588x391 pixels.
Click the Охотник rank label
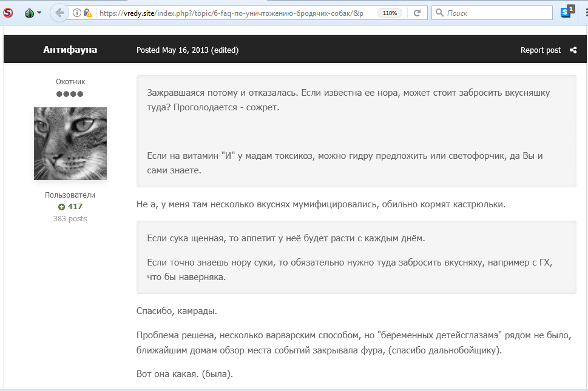click(x=70, y=82)
